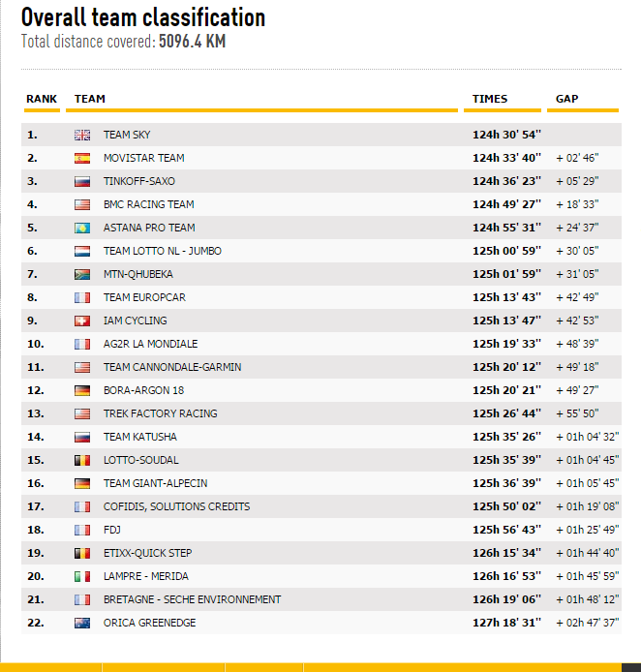Image resolution: width=641 pixels, height=672 pixels.
Task: Select the LAMPRE - MERIDA name
Action: coord(145,576)
